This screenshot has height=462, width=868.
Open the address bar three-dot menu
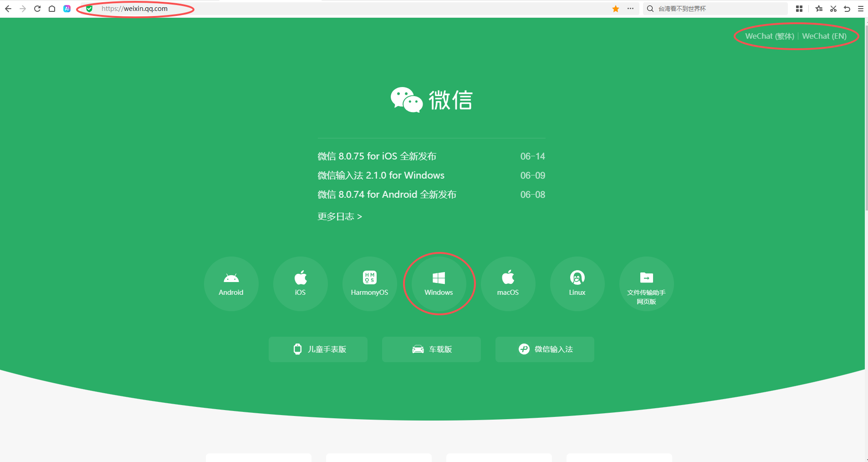[x=630, y=9]
